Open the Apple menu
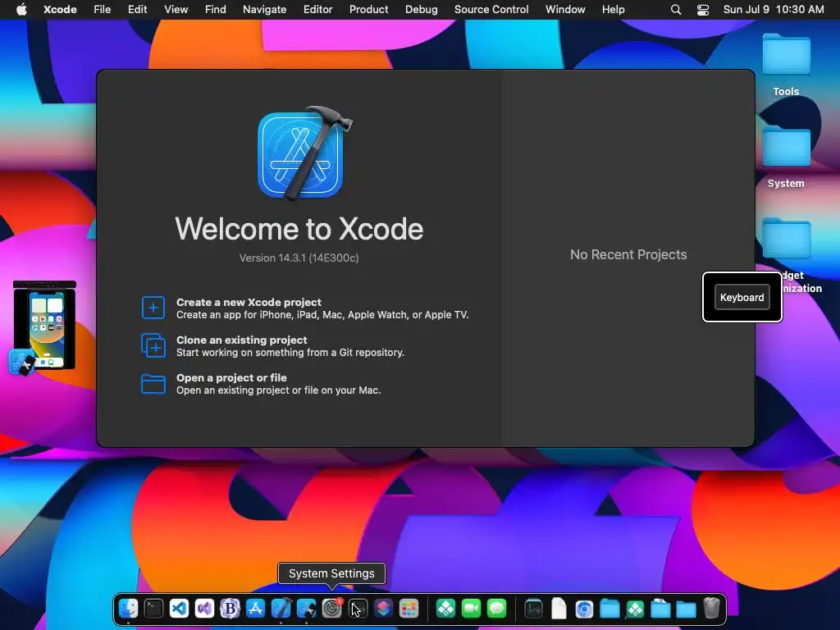840x630 pixels. point(21,9)
